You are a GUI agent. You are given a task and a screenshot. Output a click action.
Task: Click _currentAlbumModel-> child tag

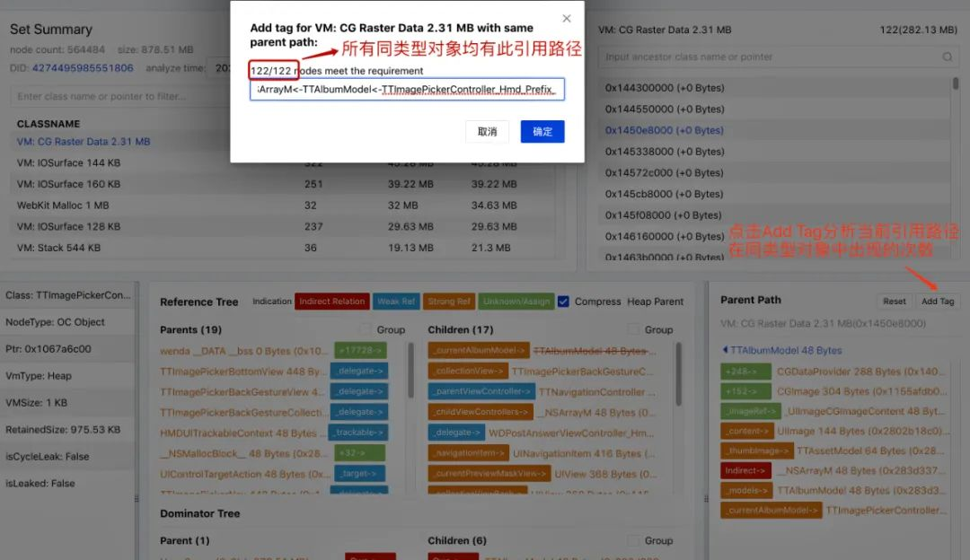[479, 351]
